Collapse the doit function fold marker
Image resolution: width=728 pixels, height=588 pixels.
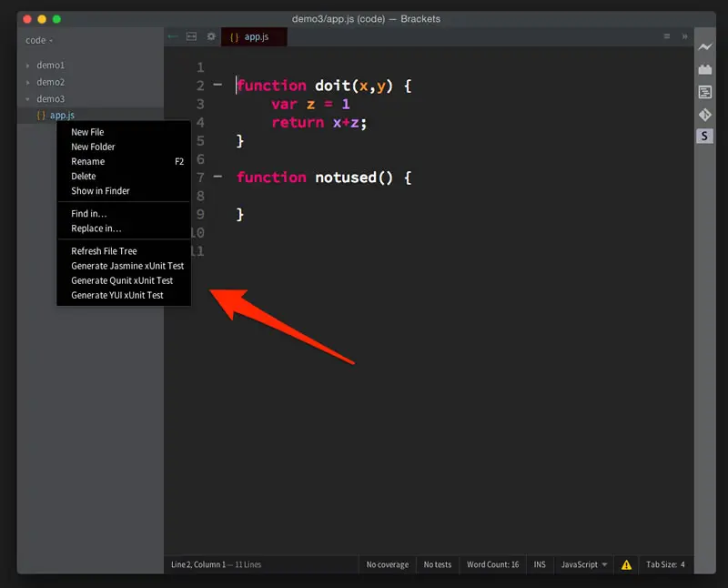point(217,85)
